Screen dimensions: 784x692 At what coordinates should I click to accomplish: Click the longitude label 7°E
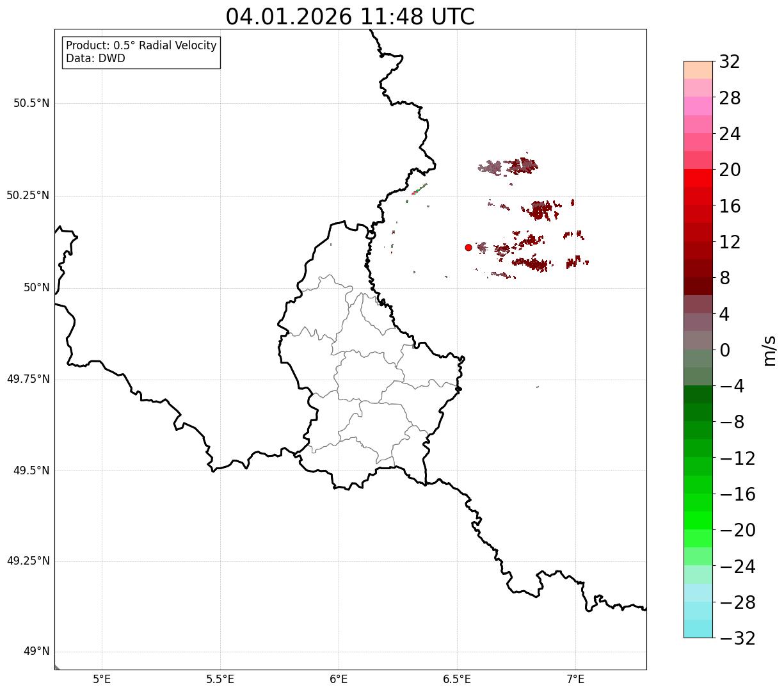pyautogui.click(x=575, y=679)
